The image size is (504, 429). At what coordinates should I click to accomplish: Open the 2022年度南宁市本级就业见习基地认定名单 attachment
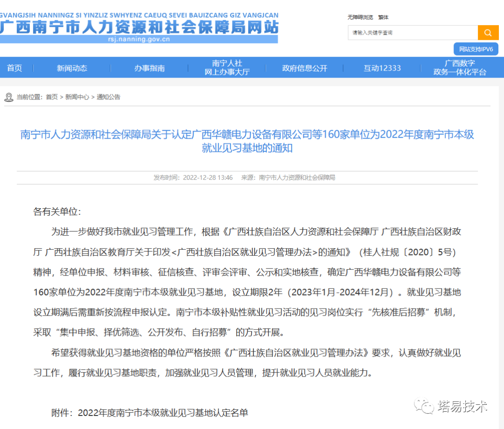163,413
